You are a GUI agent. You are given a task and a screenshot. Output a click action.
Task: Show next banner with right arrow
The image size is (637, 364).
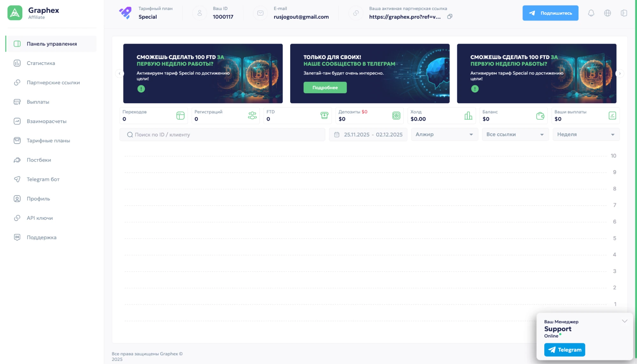click(x=620, y=74)
